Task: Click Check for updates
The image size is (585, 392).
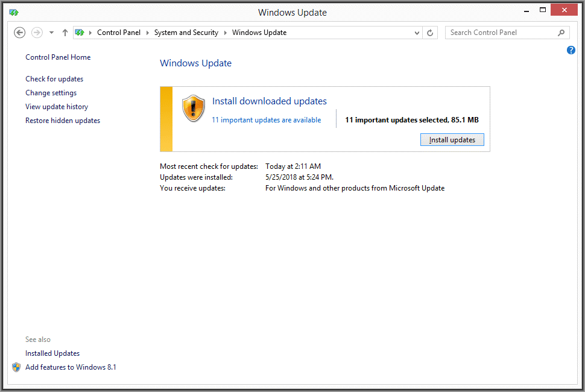Action: click(54, 78)
